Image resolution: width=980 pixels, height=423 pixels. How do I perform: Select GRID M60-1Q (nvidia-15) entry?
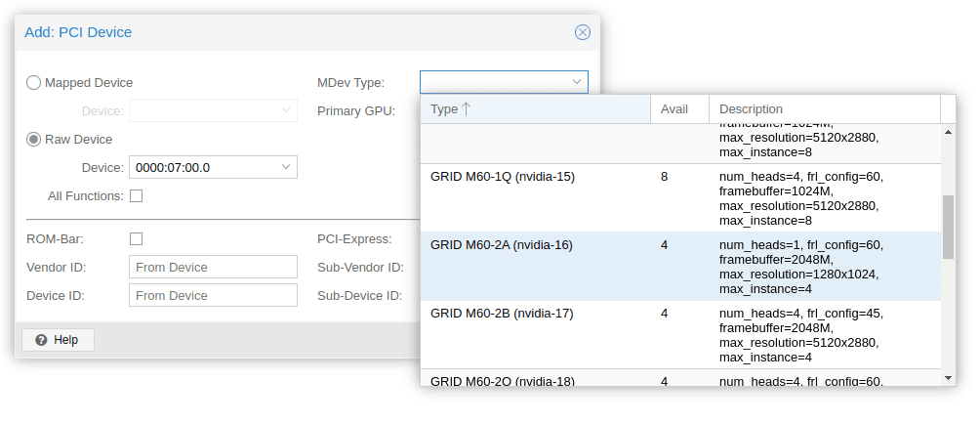(x=503, y=177)
